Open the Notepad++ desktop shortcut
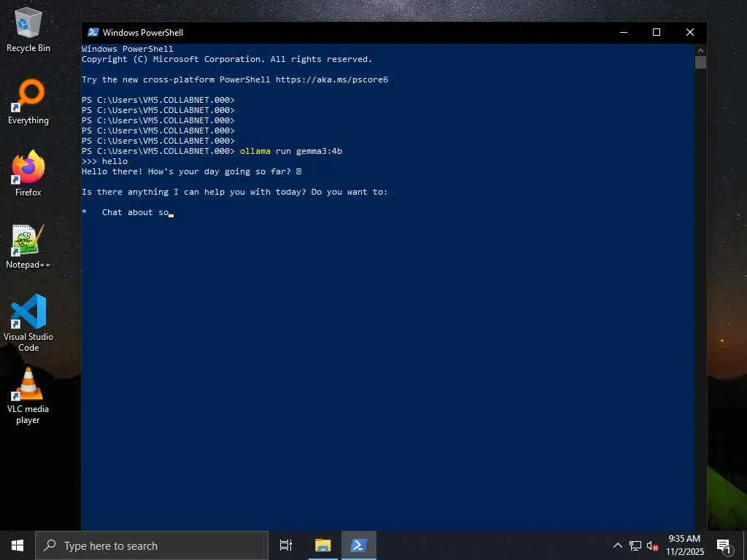The image size is (747, 560). tap(28, 246)
